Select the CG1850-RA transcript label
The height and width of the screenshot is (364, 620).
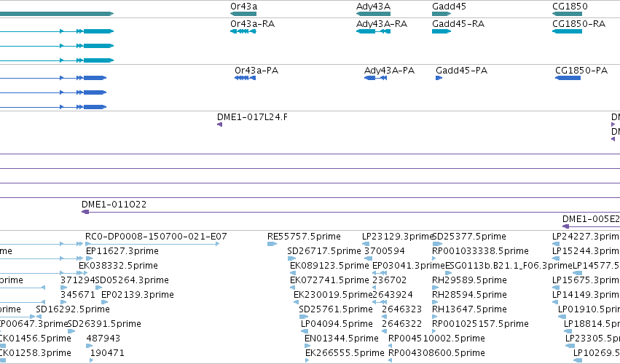coord(579,24)
